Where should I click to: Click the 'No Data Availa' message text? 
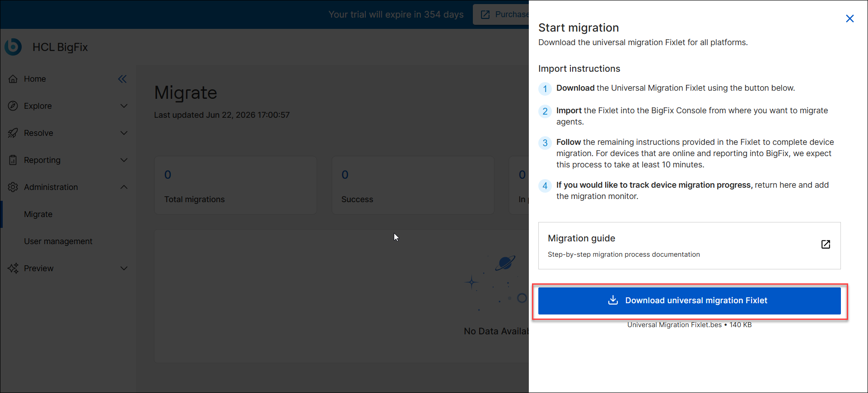[496, 331]
